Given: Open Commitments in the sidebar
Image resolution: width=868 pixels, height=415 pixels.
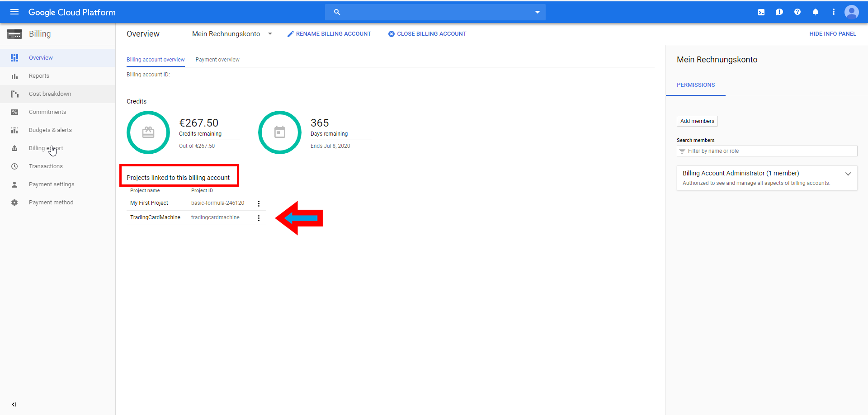Looking at the screenshot, I should coord(58,112).
